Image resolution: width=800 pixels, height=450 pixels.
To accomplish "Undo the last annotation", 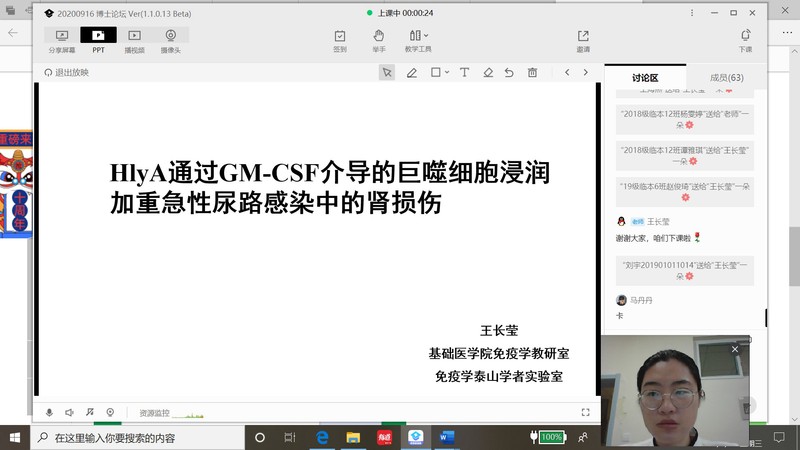I will 510,73.
